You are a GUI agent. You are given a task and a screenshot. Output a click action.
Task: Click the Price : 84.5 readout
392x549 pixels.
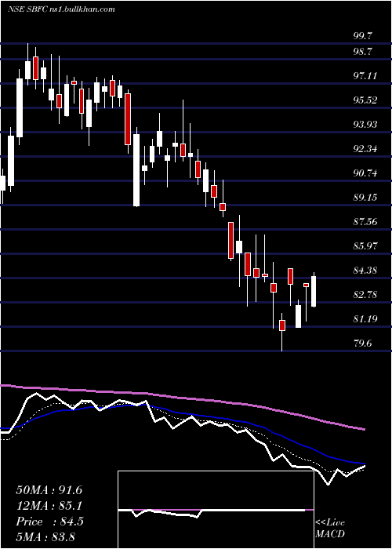(49, 522)
